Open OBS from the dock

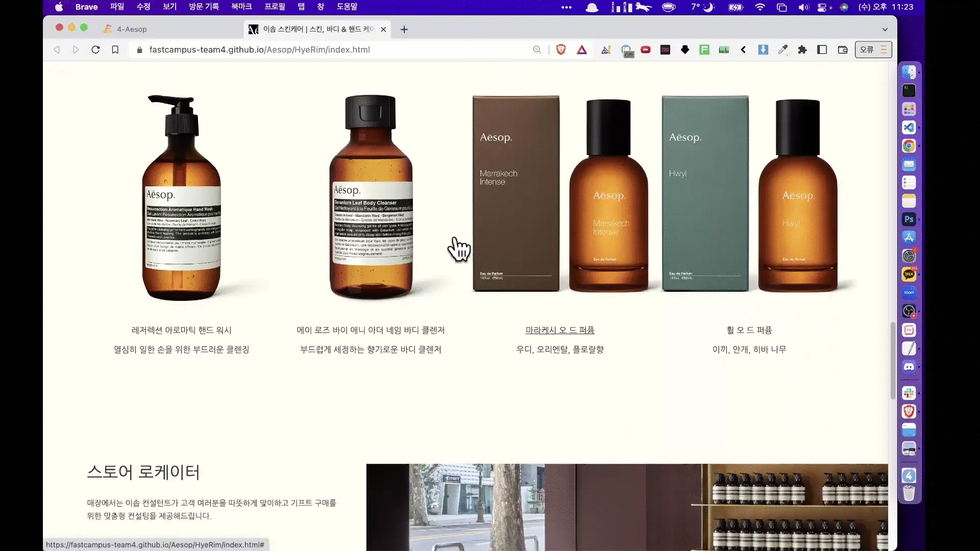tap(909, 311)
